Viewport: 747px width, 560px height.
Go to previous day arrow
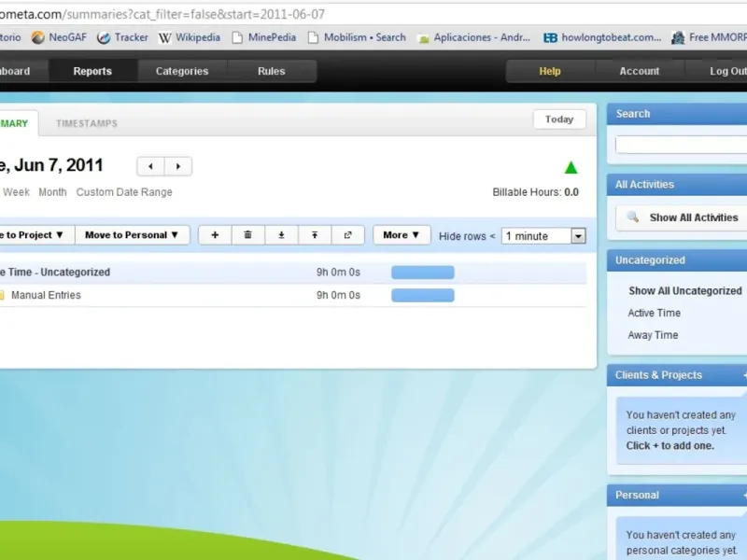pos(150,166)
